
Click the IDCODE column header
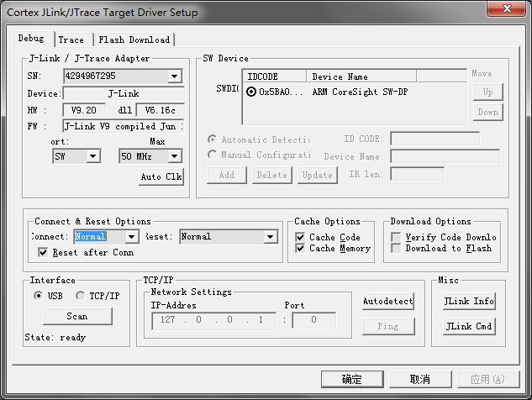point(274,76)
